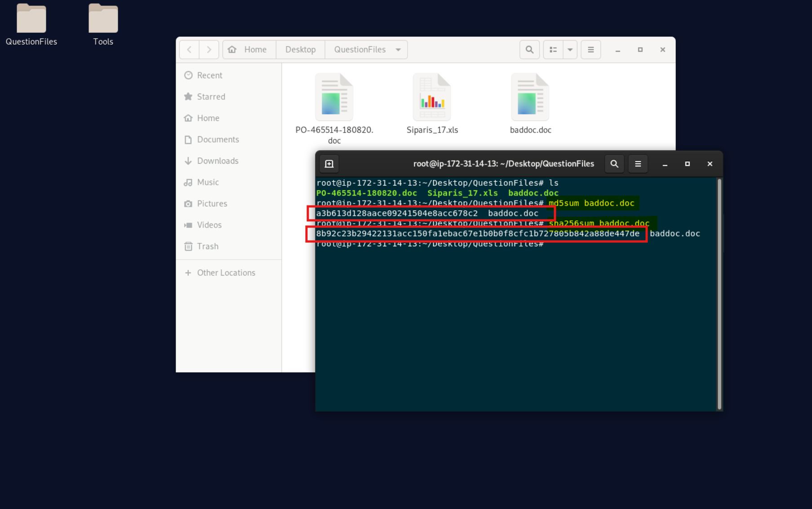
Task: Click the MD5 hash output text
Action: [397, 213]
